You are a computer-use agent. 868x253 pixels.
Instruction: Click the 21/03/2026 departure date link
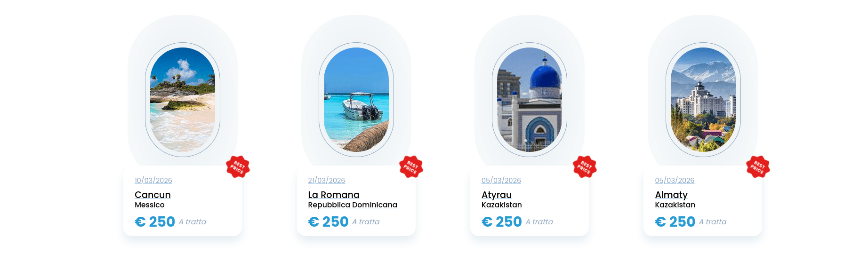coord(327,181)
